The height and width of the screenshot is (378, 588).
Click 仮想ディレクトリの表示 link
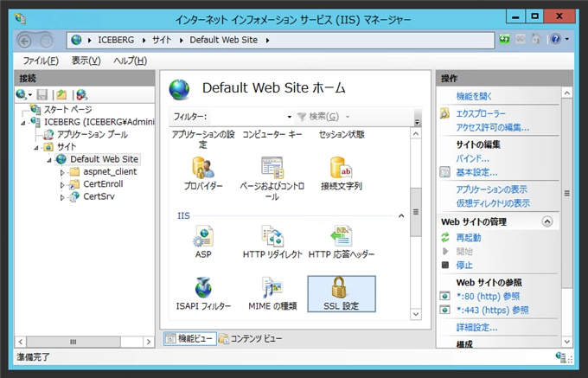point(493,203)
